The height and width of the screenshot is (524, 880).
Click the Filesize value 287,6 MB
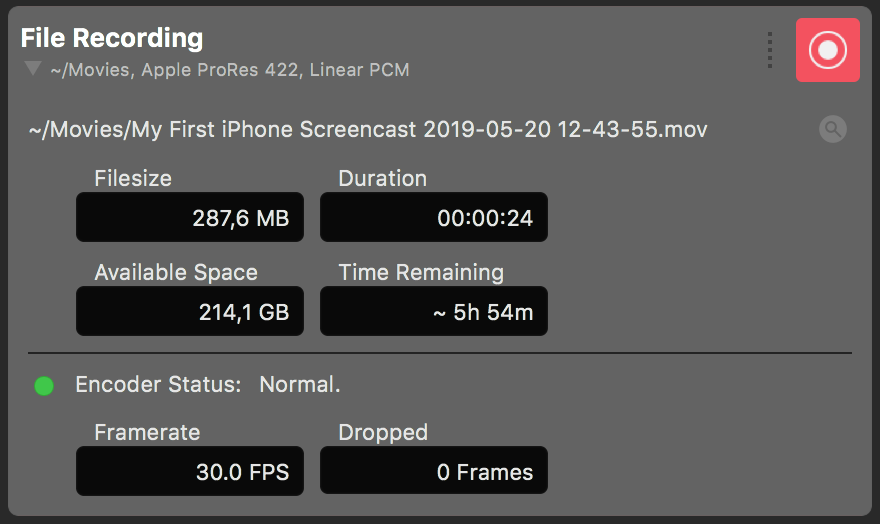[x=190, y=217]
